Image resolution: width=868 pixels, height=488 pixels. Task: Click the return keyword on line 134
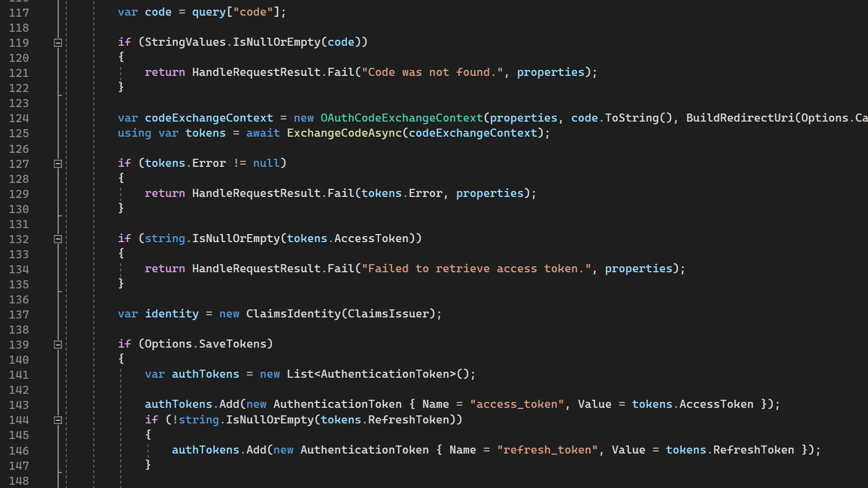point(165,268)
